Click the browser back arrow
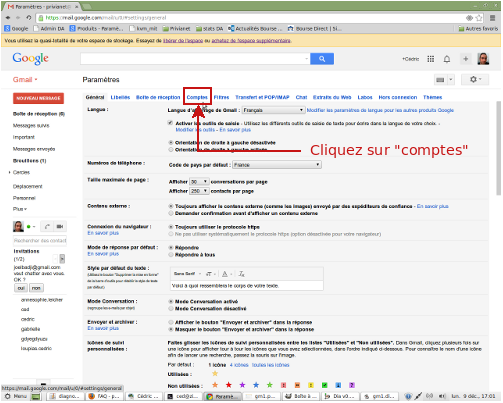Image resolution: width=503 pixels, height=403 pixels. pos(8,18)
